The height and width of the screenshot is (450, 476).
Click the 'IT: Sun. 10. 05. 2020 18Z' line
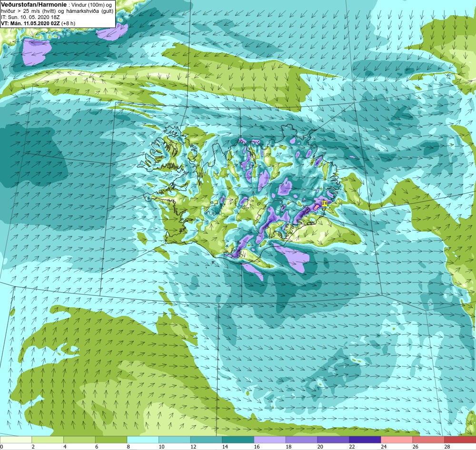[x=30, y=17]
